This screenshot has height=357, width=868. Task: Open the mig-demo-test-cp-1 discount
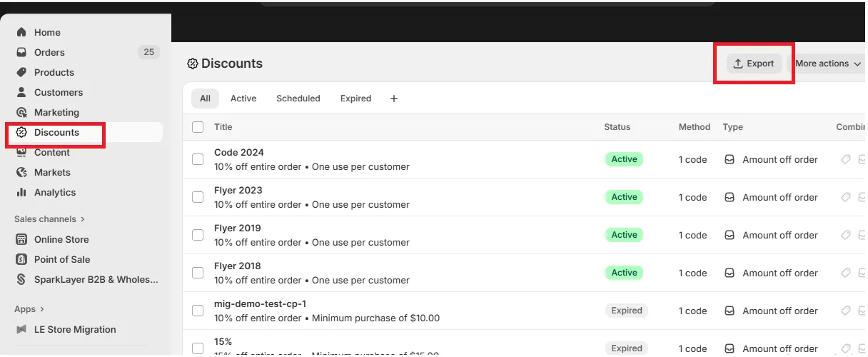[260, 303]
